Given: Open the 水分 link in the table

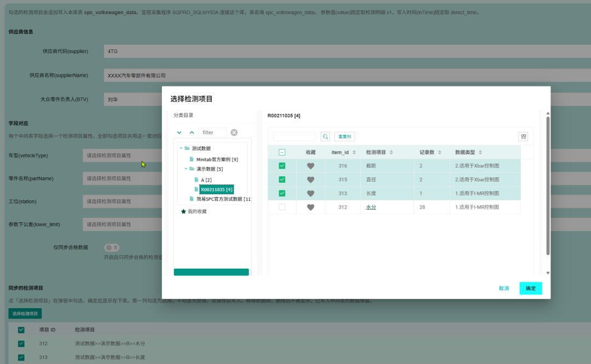Looking at the screenshot, I should point(371,207).
